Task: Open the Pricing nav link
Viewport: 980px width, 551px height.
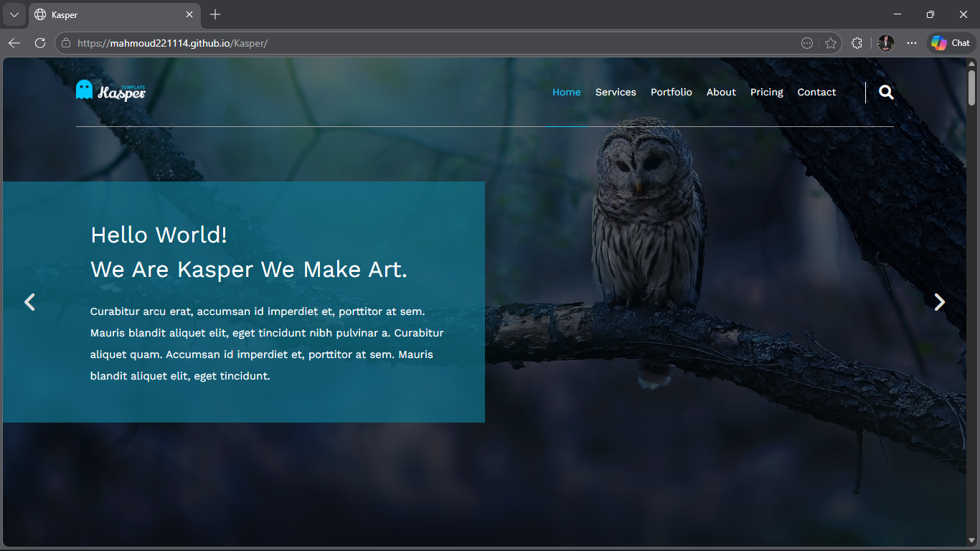Action: (x=766, y=93)
